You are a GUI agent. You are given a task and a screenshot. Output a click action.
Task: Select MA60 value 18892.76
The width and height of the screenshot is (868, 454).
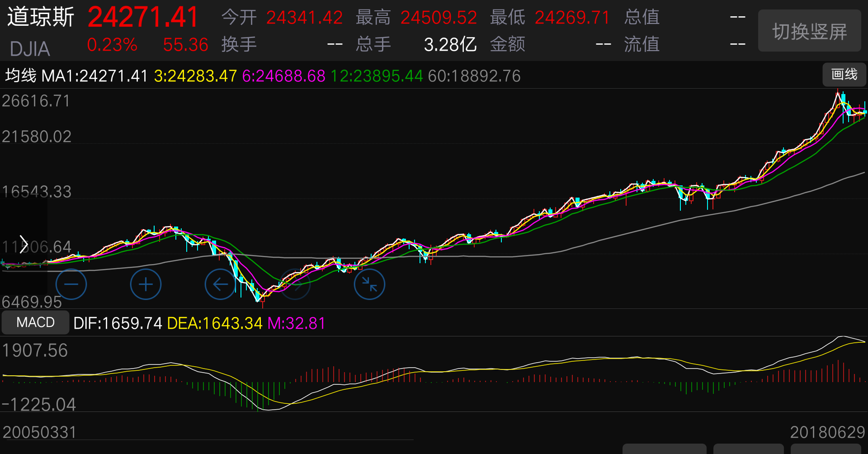tap(474, 76)
